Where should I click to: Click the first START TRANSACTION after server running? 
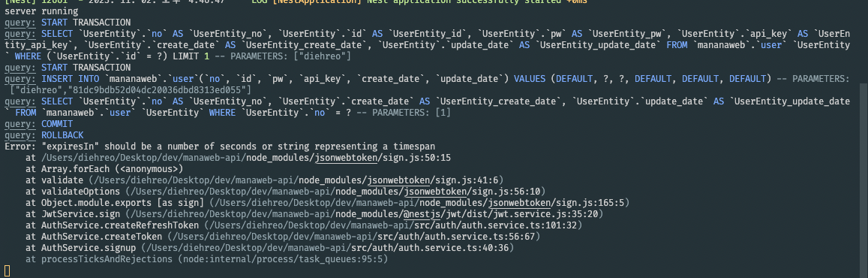click(x=86, y=23)
